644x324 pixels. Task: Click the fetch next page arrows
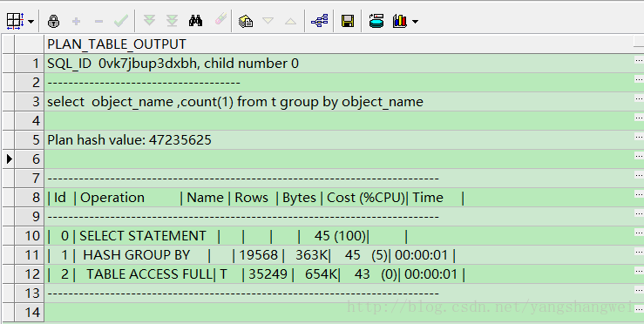tap(149, 21)
